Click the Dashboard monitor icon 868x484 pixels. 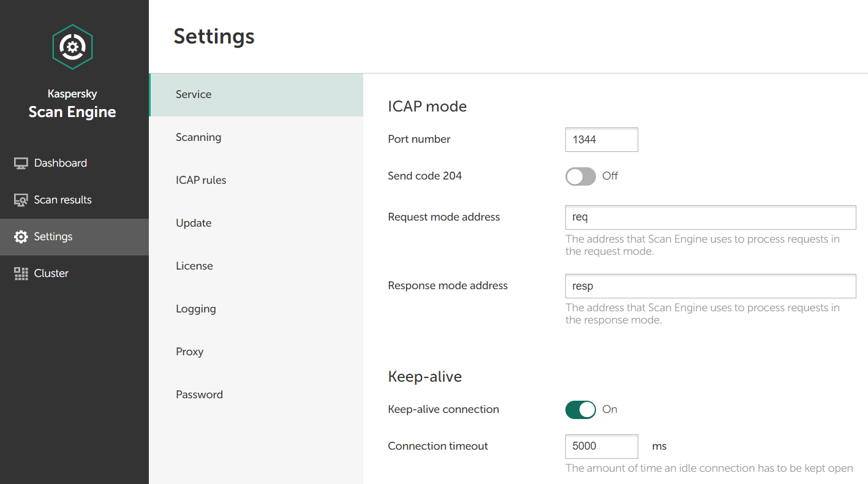(x=21, y=164)
